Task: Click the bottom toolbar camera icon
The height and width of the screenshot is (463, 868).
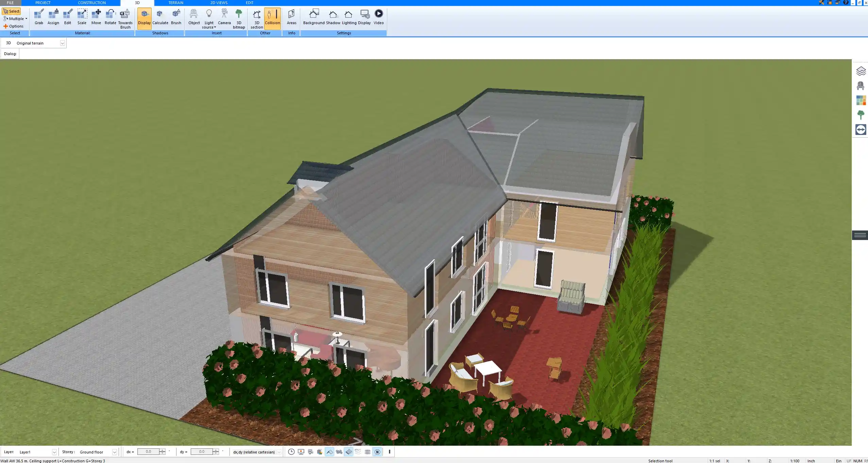Action: point(310,452)
